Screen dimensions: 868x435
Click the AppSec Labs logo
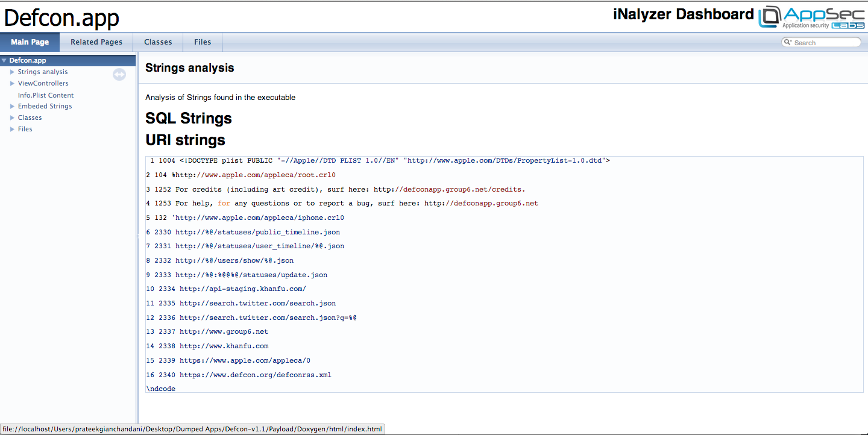811,16
